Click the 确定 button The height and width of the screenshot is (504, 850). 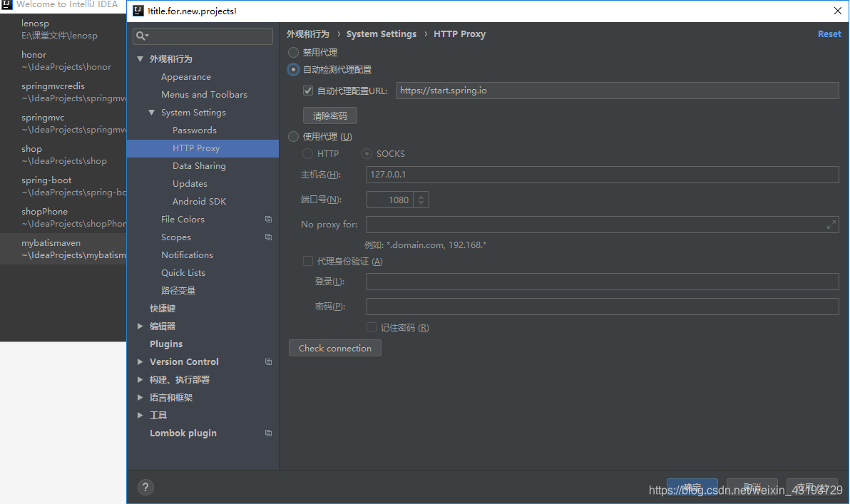[x=692, y=487]
